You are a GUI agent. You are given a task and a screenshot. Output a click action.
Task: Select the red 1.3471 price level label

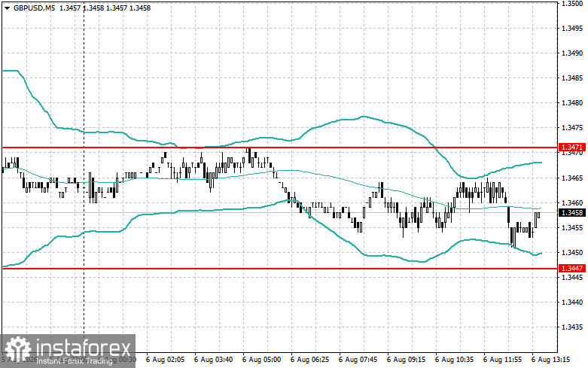coord(571,148)
